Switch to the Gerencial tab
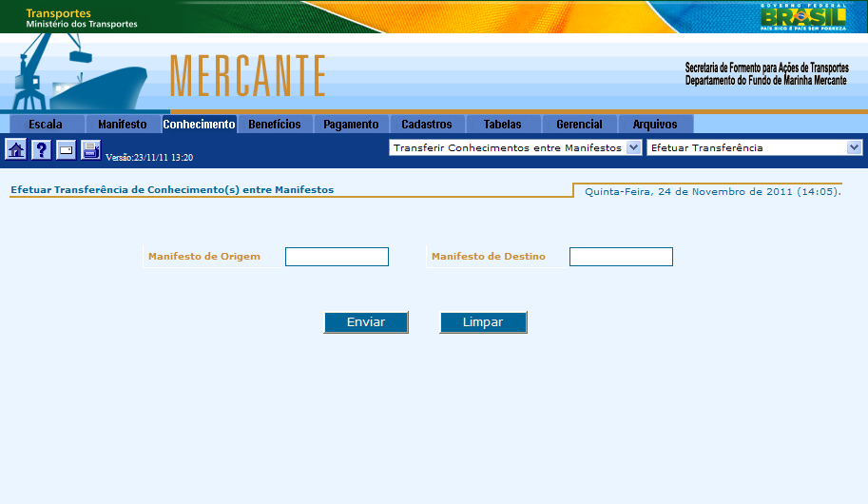This screenshot has height=504, width=868. (579, 124)
